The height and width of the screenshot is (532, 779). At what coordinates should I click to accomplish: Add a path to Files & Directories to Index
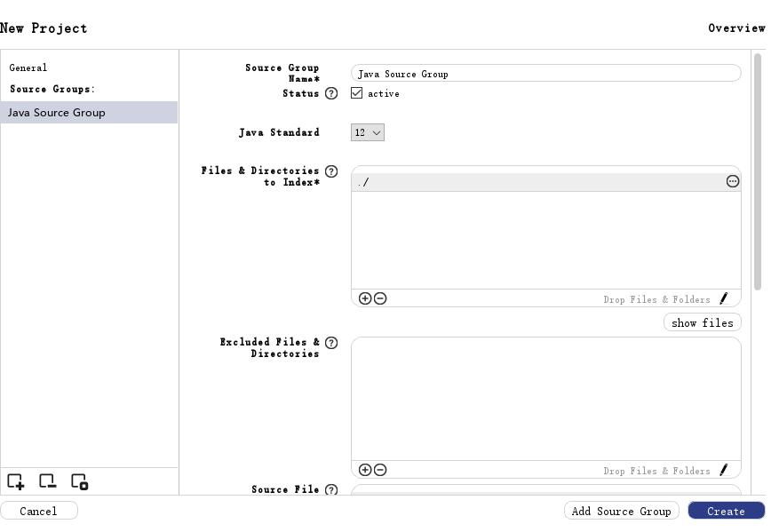point(365,298)
